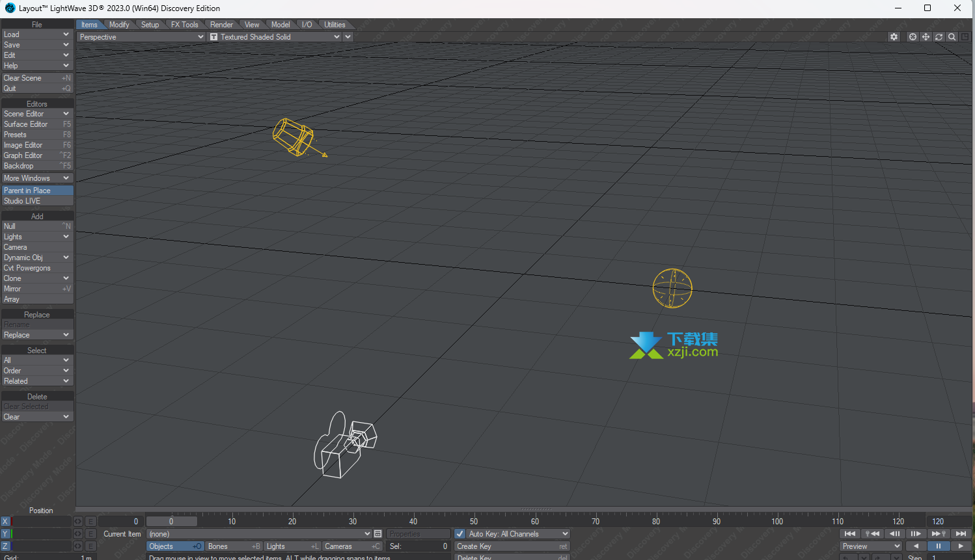Click the viewport center target icon
Image resolution: width=975 pixels, height=560 pixels.
point(913,37)
